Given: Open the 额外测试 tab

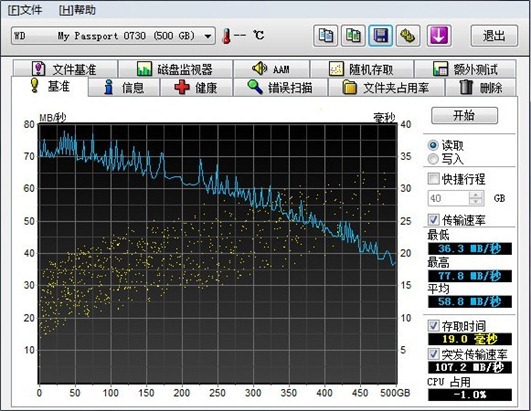Looking at the screenshot, I should [x=465, y=69].
